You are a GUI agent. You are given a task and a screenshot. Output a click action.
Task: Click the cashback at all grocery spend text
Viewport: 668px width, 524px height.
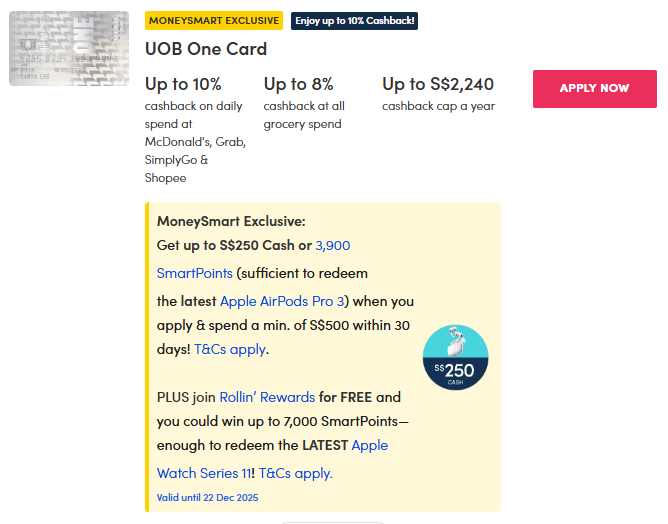[304, 115]
